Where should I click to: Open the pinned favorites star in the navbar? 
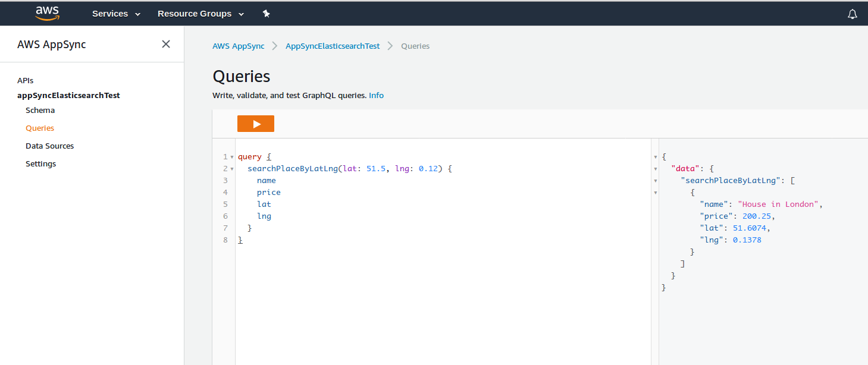266,13
